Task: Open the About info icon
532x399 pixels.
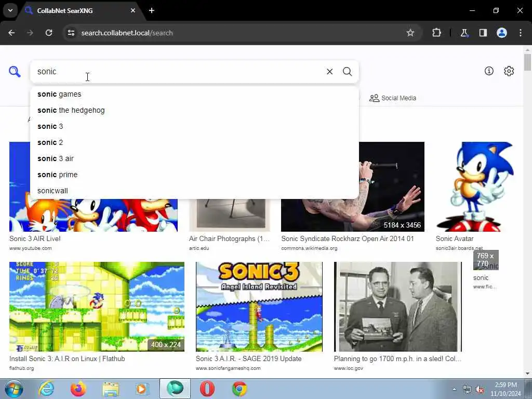Action: (489, 71)
